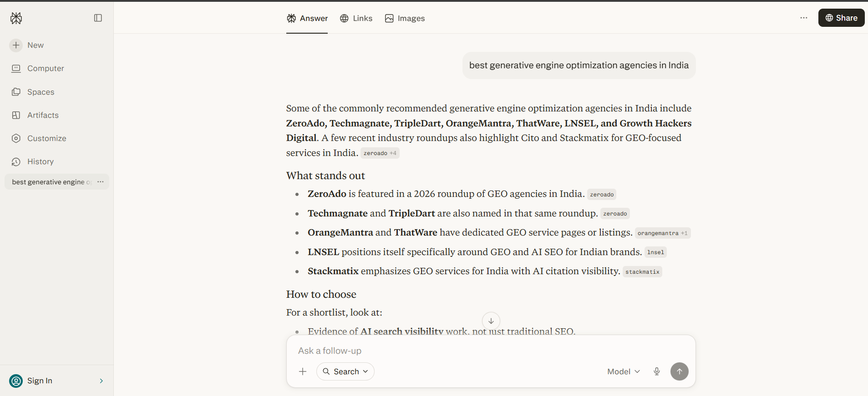This screenshot has height=396, width=868.
Task: Click the globe icon in Share button
Action: tap(829, 18)
